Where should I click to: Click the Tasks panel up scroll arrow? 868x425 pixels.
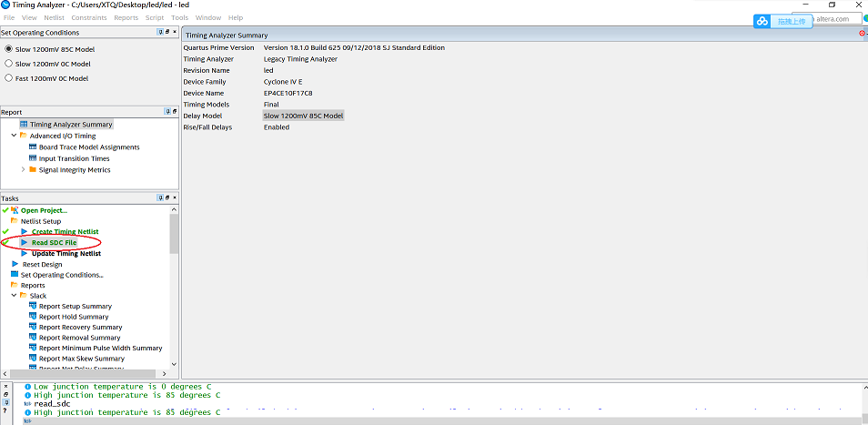pos(174,209)
